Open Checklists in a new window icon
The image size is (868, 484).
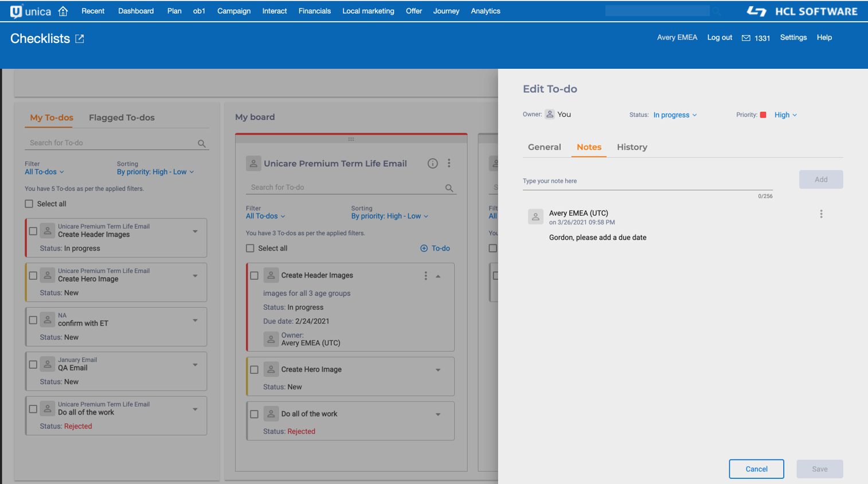[x=80, y=38]
